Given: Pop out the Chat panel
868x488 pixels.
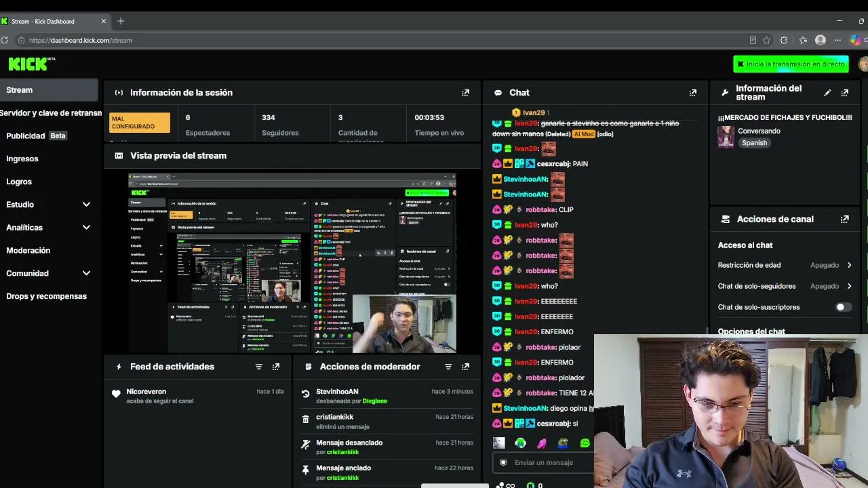Looking at the screenshot, I should pyautogui.click(x=692, y=93).
